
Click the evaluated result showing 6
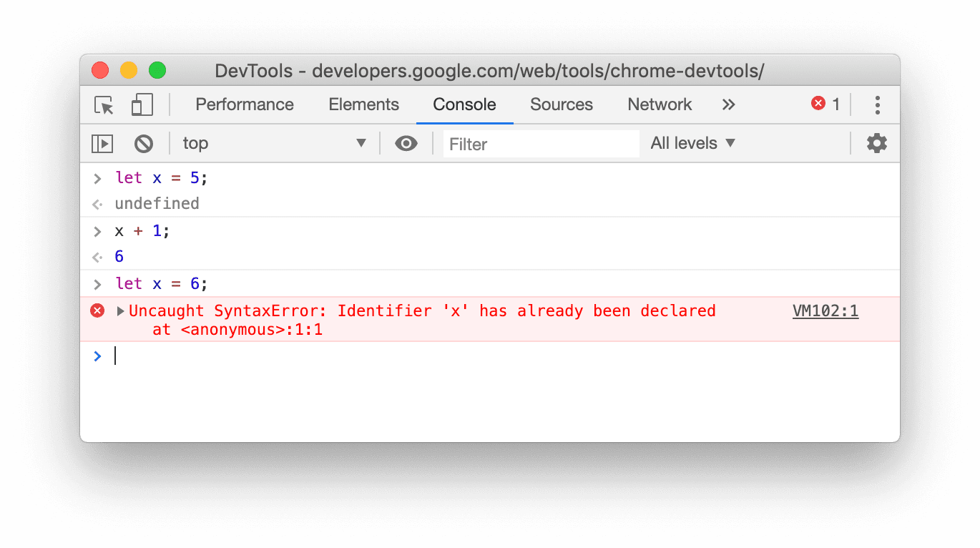[118, 256]
